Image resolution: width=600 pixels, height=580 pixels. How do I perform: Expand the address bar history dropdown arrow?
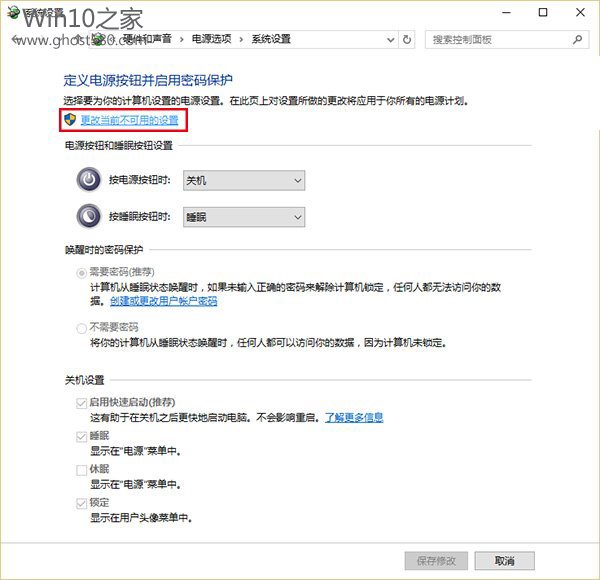390,39
